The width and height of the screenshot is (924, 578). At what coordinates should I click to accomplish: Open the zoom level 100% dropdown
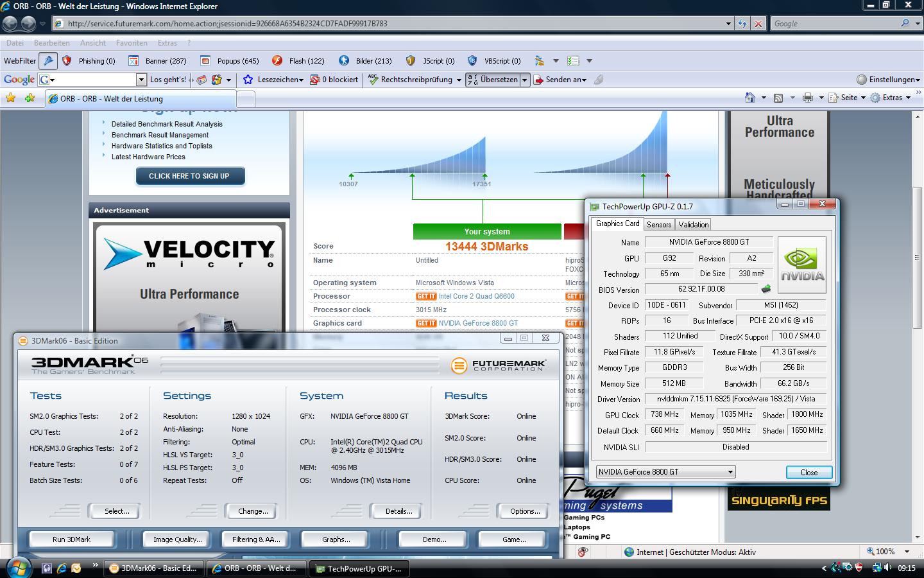click(x=907, y=552)
